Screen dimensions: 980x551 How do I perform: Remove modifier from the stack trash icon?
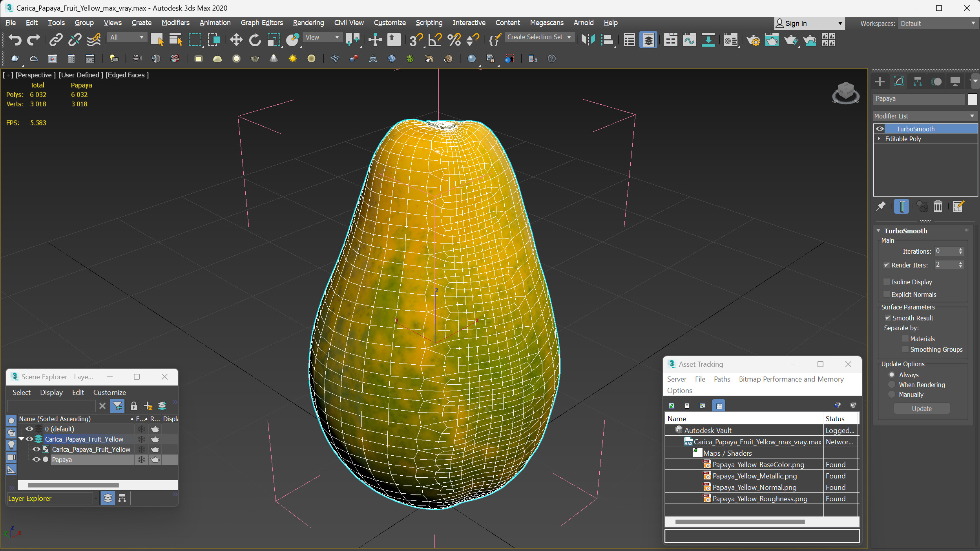point(938,206)
